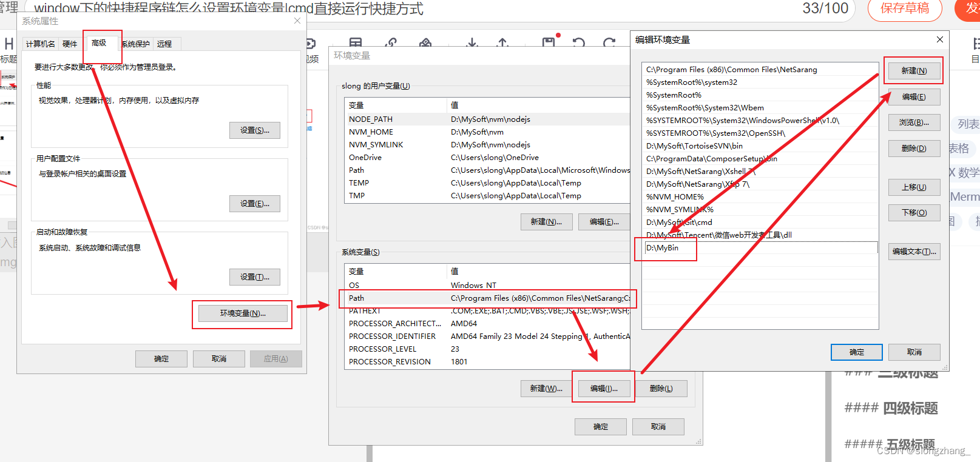Select C:\Program Files (x86)\Common Files\NetSarang entry
Viewport: 980px width, 462px height.
pos(760,70)
